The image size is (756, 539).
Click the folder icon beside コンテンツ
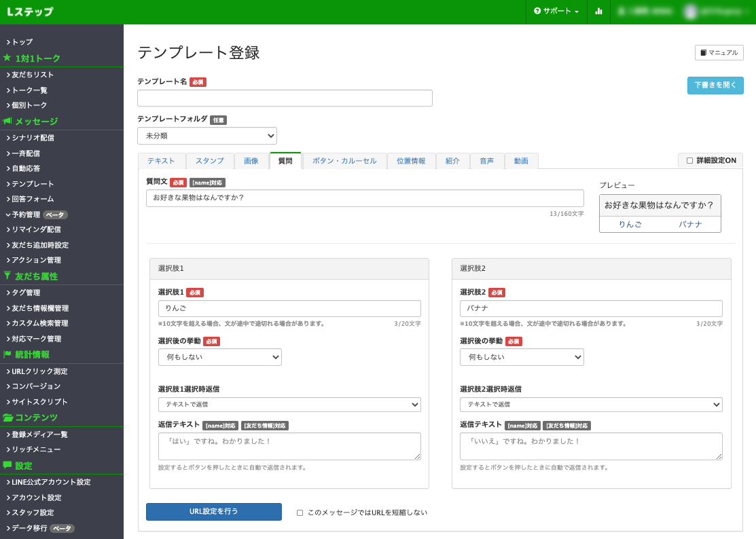pos(7,419)
